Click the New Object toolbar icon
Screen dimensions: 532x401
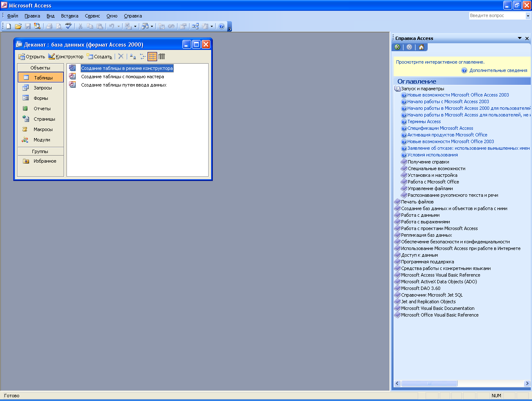[205, 26]
